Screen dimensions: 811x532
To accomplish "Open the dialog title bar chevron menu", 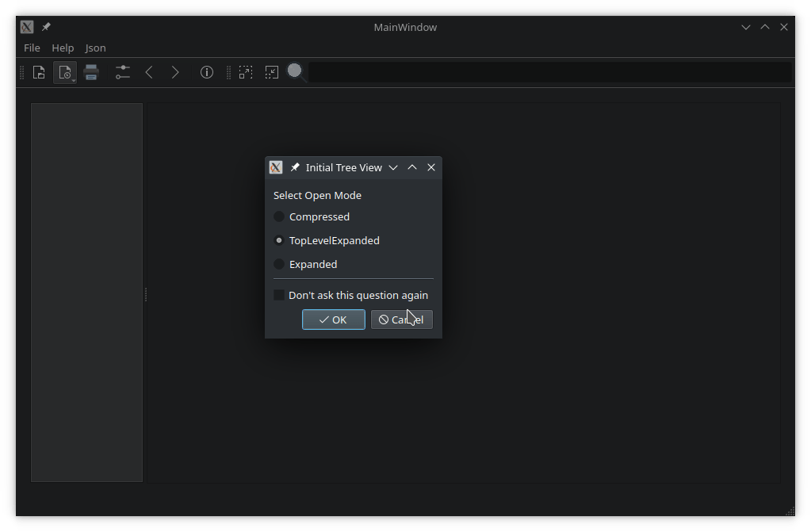I will (x=393, y=167).
